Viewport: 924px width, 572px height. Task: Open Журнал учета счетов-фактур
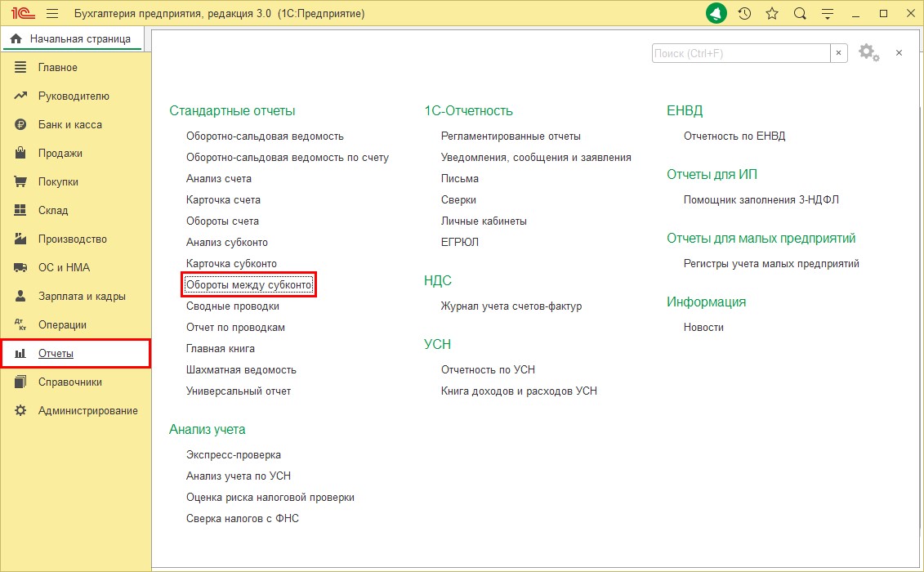point(511,306)
